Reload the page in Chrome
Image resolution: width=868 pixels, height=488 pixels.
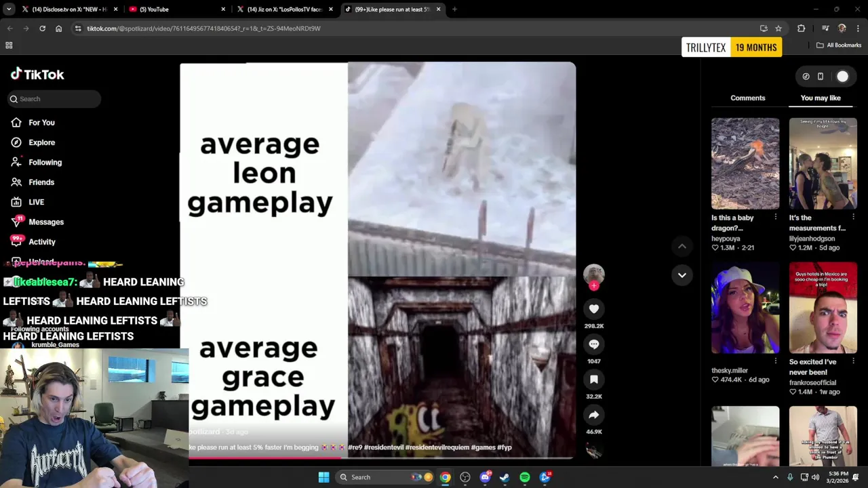[42, 28]
